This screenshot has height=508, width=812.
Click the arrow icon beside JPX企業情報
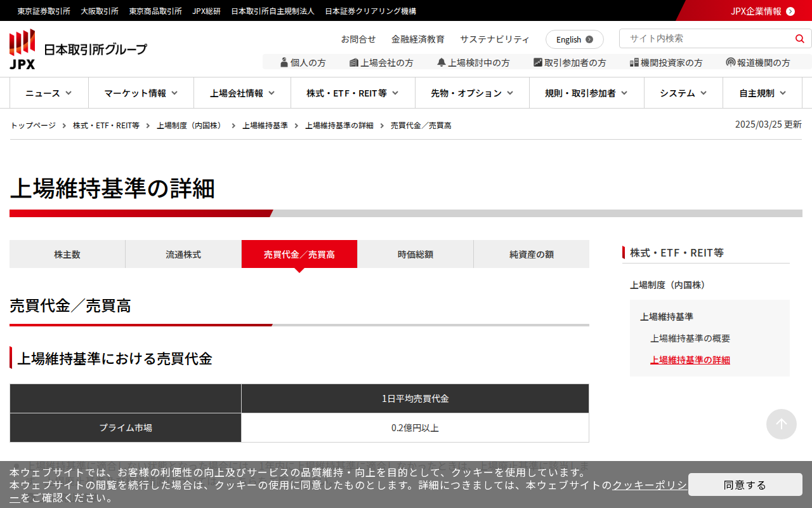790,11
